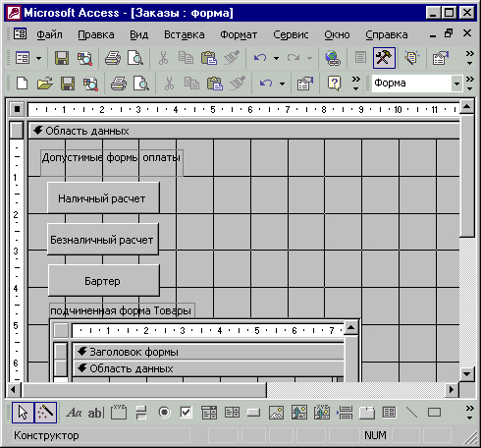
Task: Open the Сервис menu
Action: point(291,34)
